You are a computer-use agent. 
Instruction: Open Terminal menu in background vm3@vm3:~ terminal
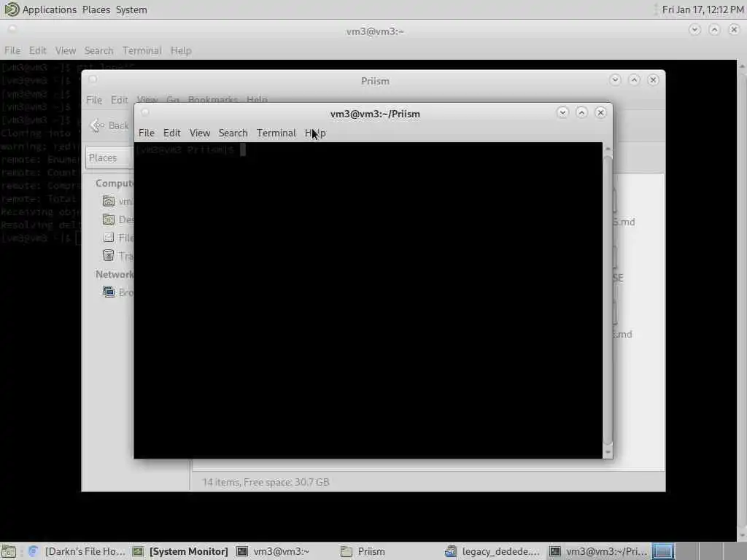click(142, 50)
